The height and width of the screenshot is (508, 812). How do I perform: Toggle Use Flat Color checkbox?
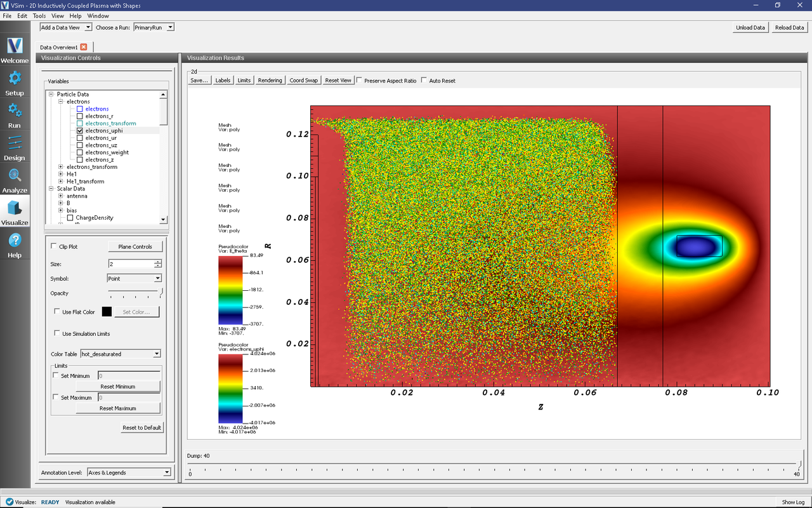(58, 312)
